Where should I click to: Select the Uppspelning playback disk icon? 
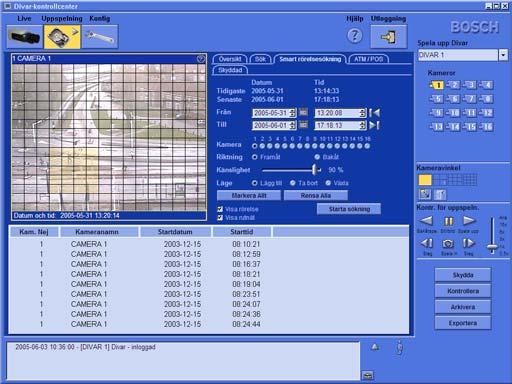point(62,37)
